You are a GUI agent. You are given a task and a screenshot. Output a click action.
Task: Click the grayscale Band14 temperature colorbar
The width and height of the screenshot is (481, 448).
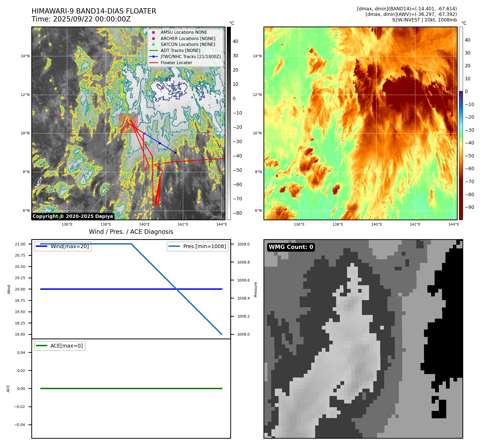(x=229, y=123)
